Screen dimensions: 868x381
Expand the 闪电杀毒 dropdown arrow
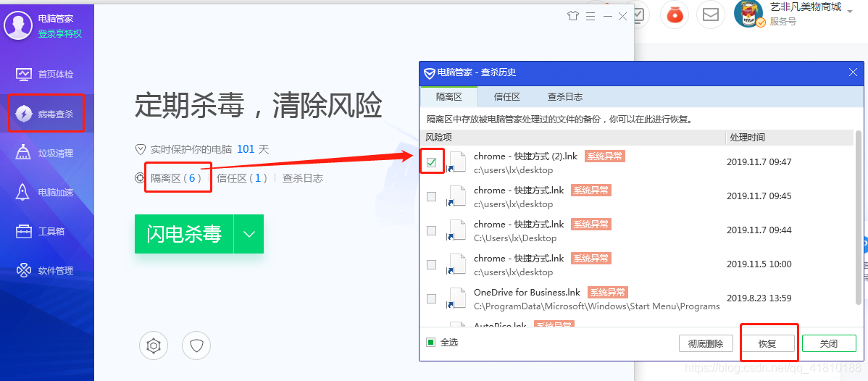point(249,234)
